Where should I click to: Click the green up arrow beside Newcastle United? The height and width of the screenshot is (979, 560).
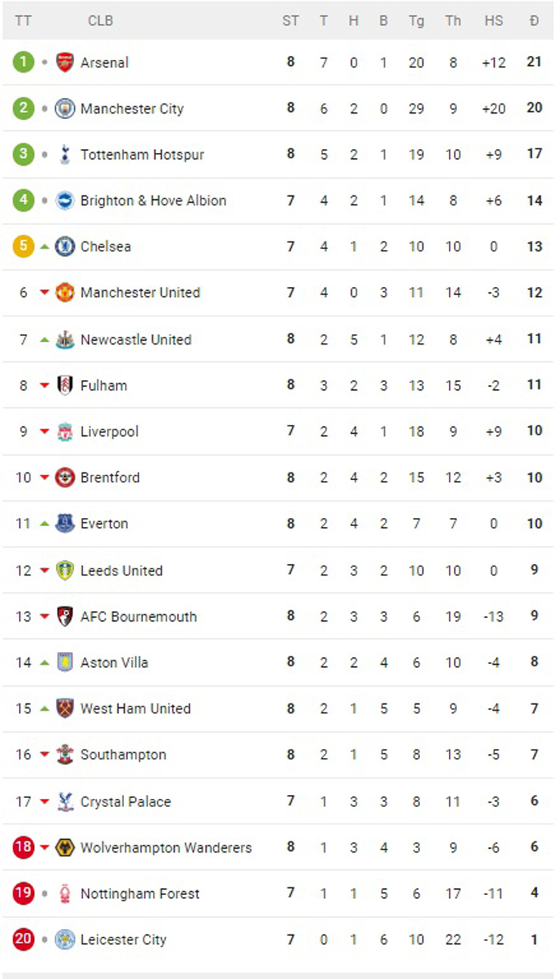[45, 339]
